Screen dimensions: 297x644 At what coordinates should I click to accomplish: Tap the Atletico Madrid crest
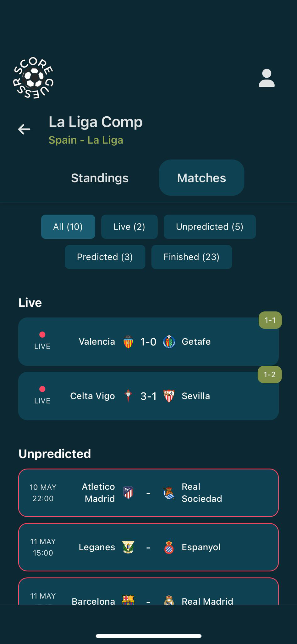point(128,493)
